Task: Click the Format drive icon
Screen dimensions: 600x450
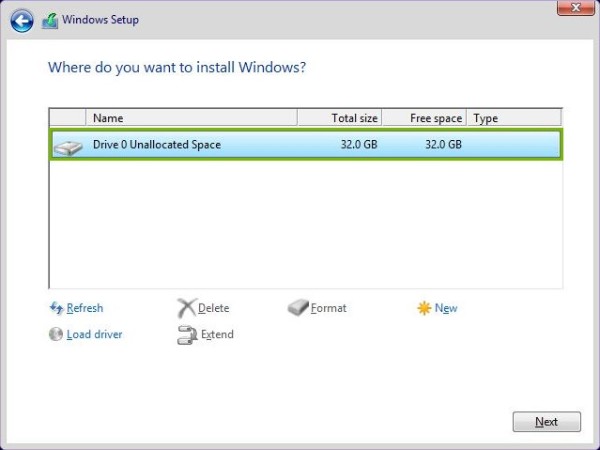Action: 298,308
